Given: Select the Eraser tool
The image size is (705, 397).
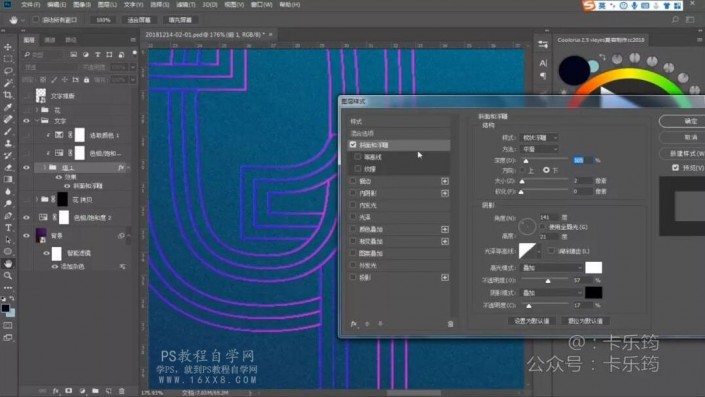Looking at the screenshot, I should click(x=8, y=167).
